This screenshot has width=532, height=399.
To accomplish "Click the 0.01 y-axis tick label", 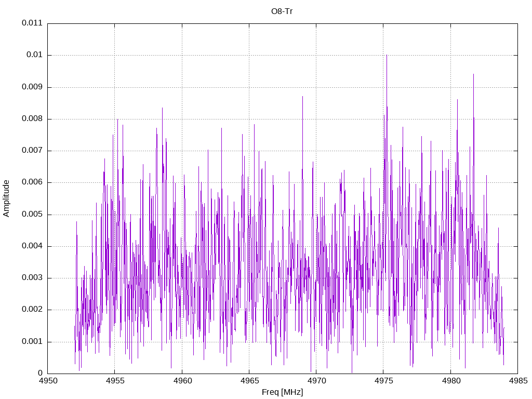I will point(35,55).
